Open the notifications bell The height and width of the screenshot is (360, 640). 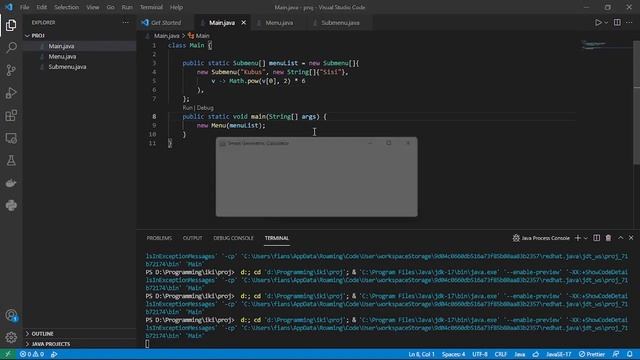(x=630, y=354)
